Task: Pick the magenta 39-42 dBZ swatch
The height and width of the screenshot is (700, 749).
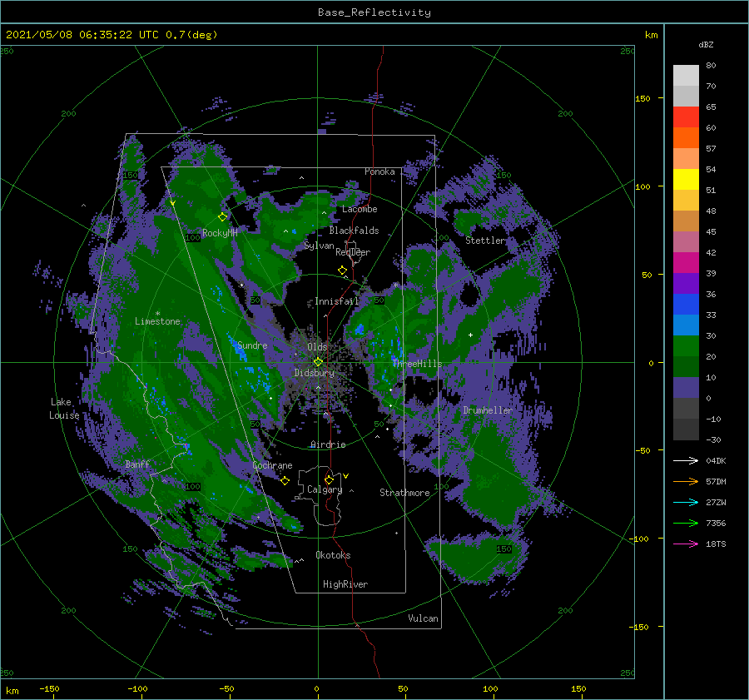Action: 686,263
